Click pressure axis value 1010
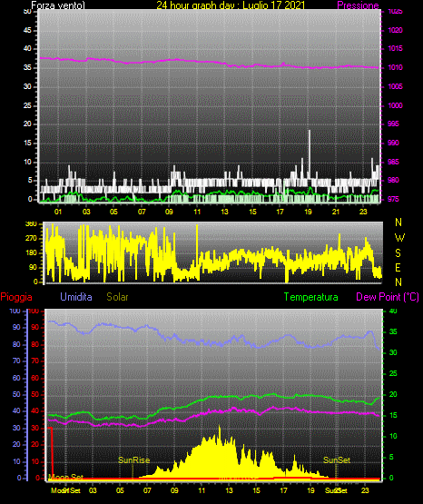The height and width of the screenshot is (504, 423). coord(395,67)
